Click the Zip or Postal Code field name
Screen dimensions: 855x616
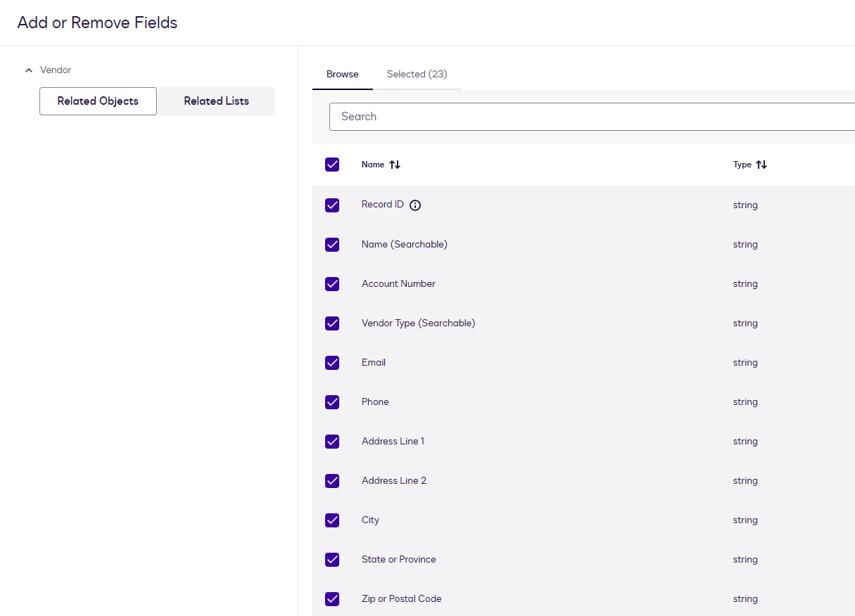pyautogui.click(x=402, y=599)
